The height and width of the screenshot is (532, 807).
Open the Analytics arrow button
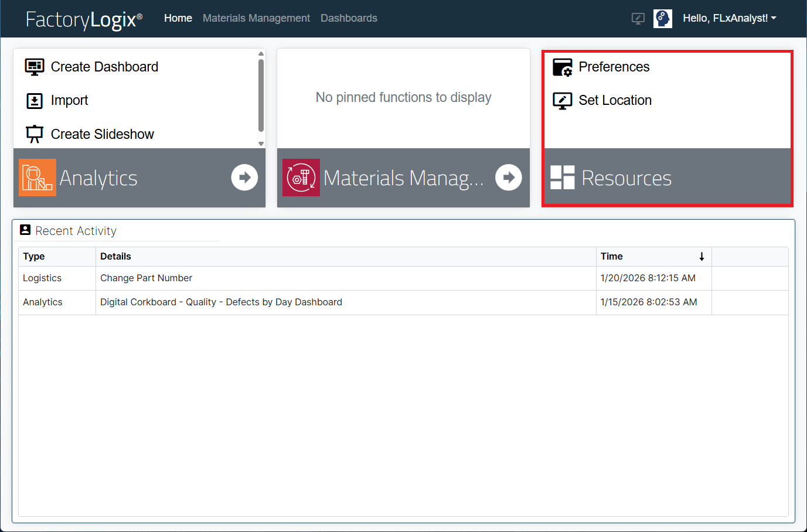tap(244, 178)
